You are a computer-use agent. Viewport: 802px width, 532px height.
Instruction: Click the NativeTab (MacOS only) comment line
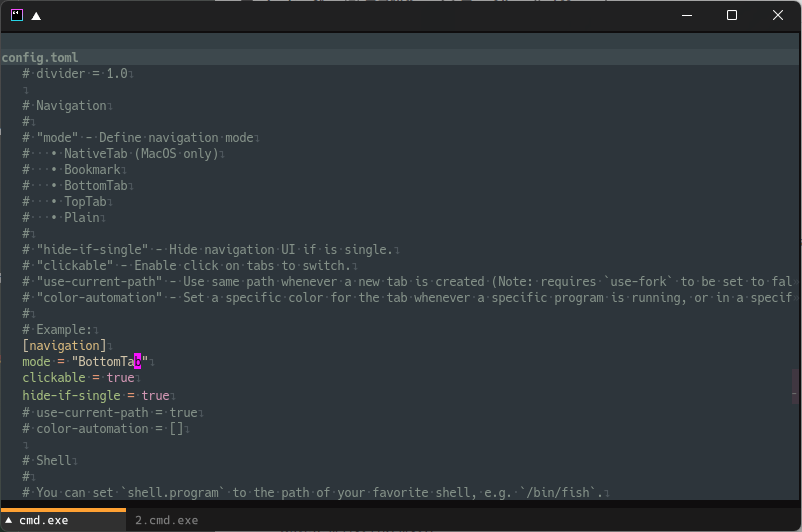(121, 153)
